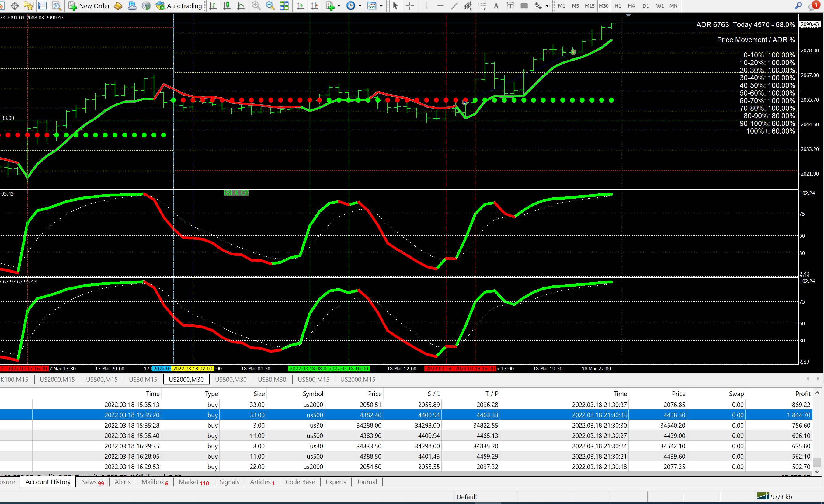Click the tile windows icon
The height and width of the screenshot is (504, 824).
[284, 6]
